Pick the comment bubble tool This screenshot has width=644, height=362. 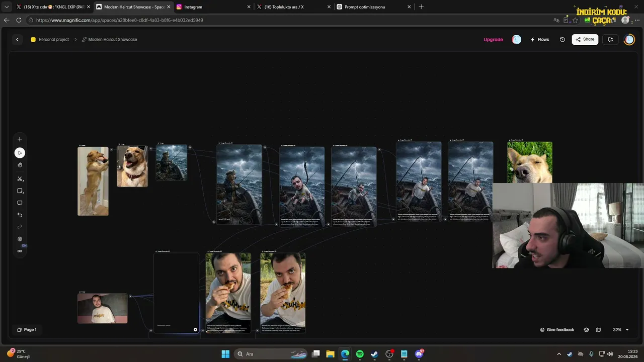click(20, 203)
